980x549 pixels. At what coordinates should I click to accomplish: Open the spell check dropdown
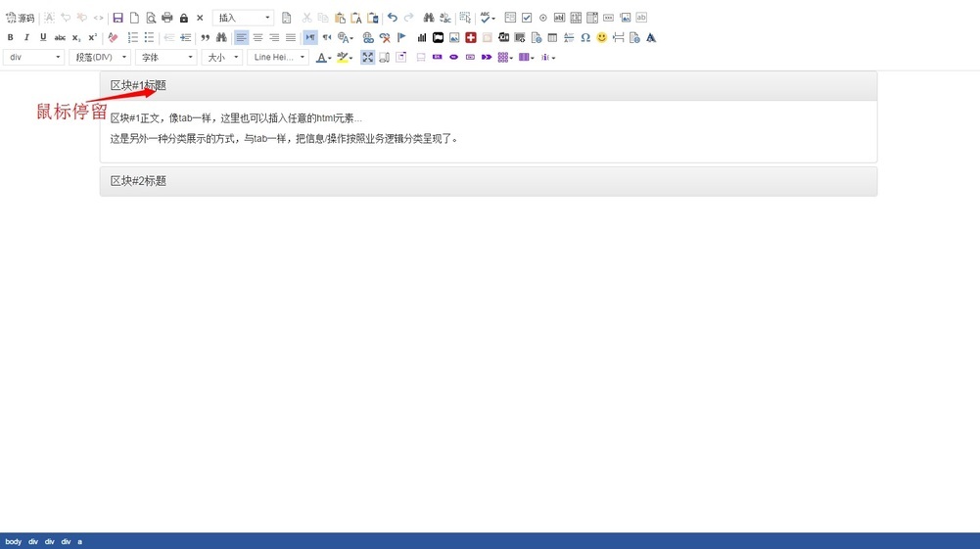[488, 19]
